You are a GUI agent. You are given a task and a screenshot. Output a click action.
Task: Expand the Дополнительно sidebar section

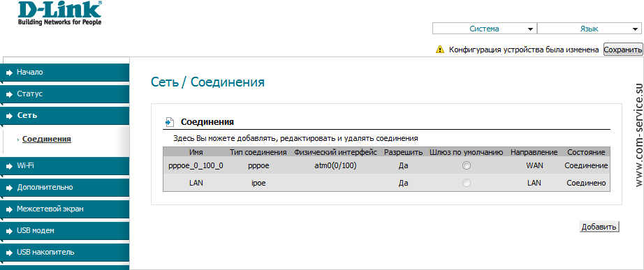(65, 188)
